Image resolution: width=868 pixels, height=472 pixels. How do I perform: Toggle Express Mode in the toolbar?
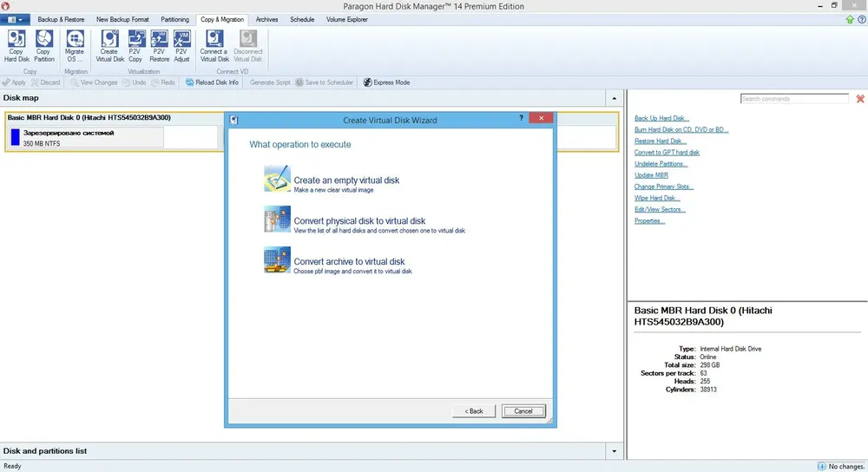pyautogui.click(x=386, y=82)
